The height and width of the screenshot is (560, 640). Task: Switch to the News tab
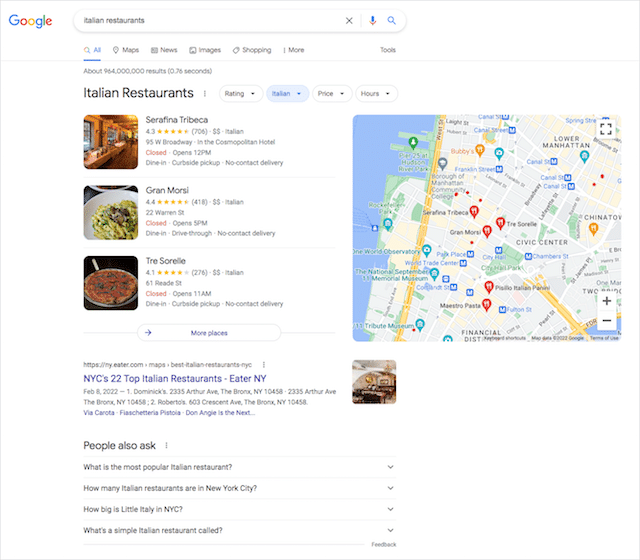[x=164, y=50]
